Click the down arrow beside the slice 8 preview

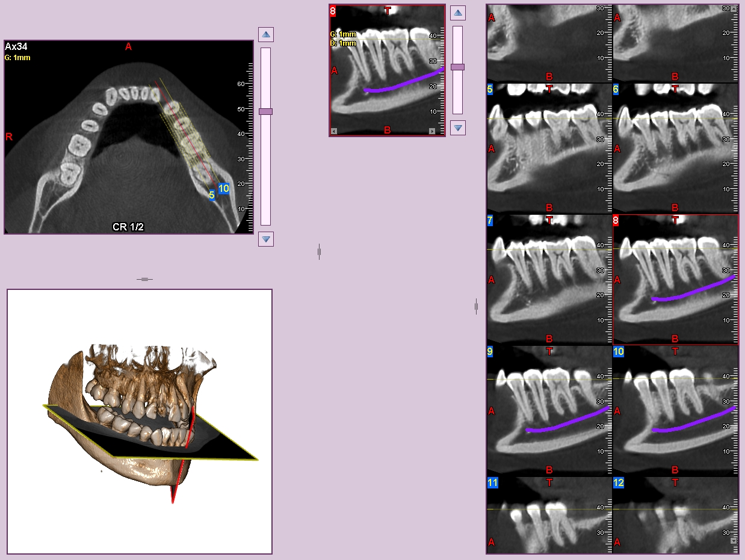click(x=458, y=128)
